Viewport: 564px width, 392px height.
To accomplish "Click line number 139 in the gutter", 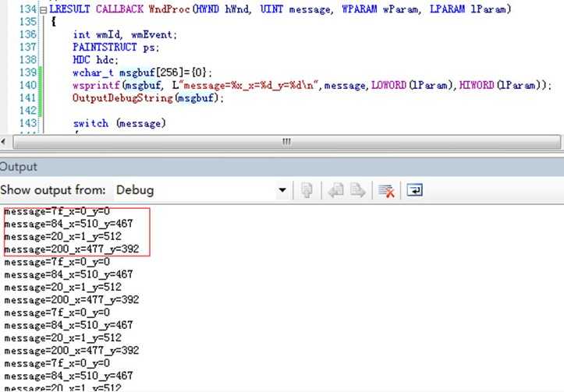I will click(28, 72).
